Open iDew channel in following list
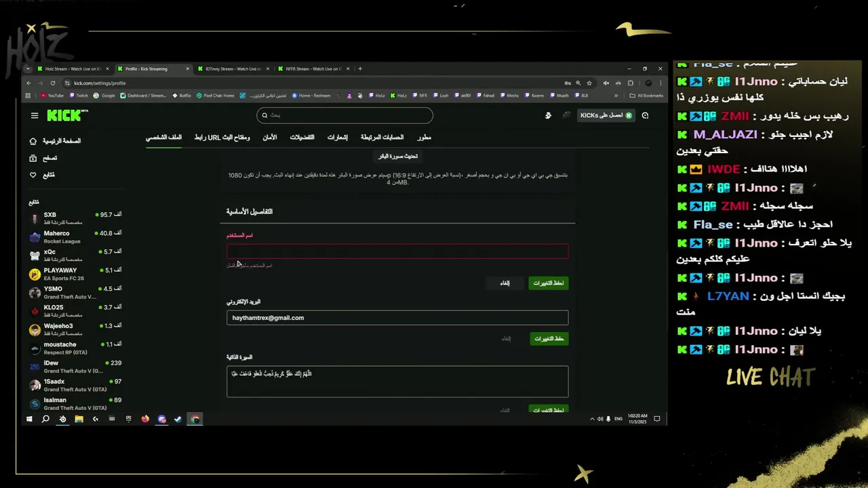Screen dimensions: 868x488 coord(75,367)
